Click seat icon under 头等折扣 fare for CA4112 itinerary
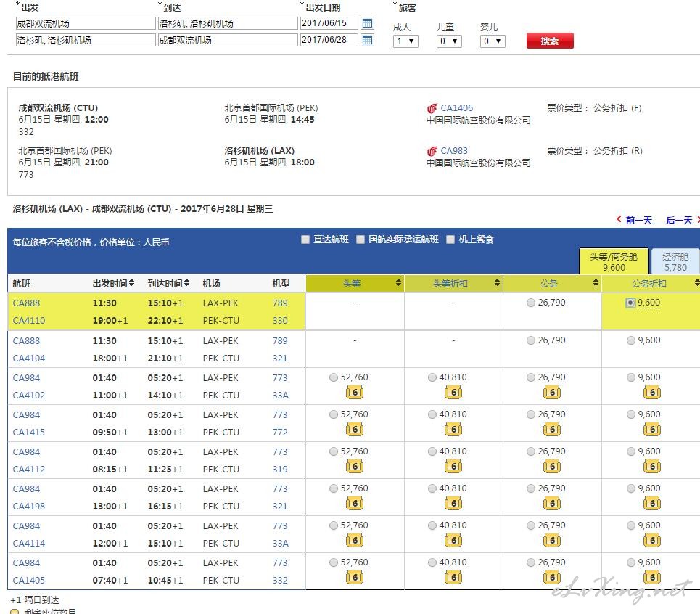Screen dimensions: 700x614 tap(453, 467)
